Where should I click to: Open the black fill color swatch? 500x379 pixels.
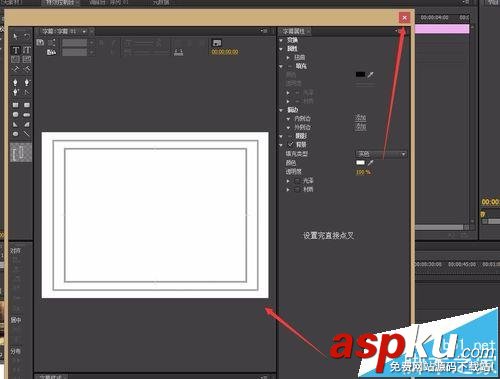pos(360,74)
